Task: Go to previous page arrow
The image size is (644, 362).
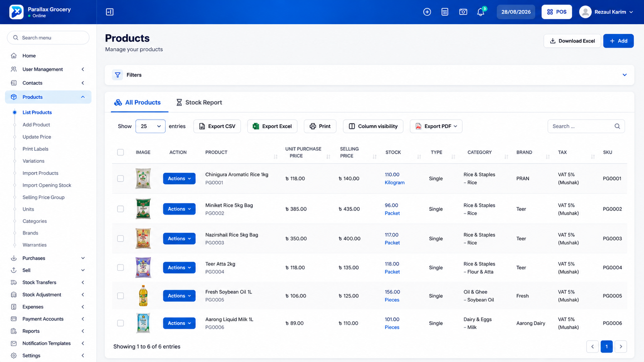Action: pyautogui.click(x=592, y=347)
